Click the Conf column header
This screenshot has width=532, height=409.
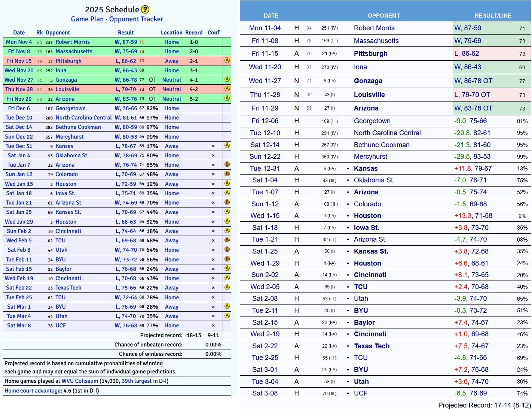click(214, 33)
